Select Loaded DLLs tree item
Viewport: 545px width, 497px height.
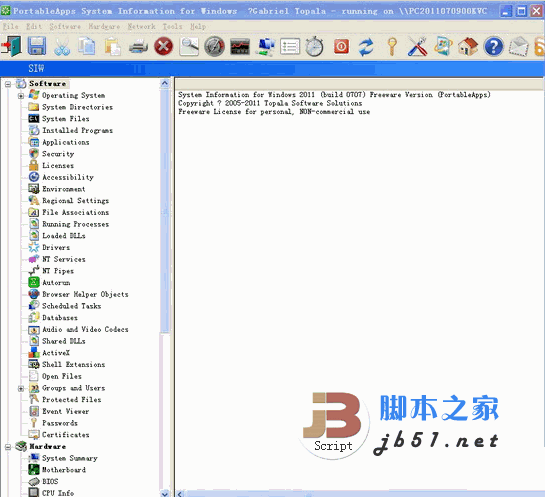point(64,236)
